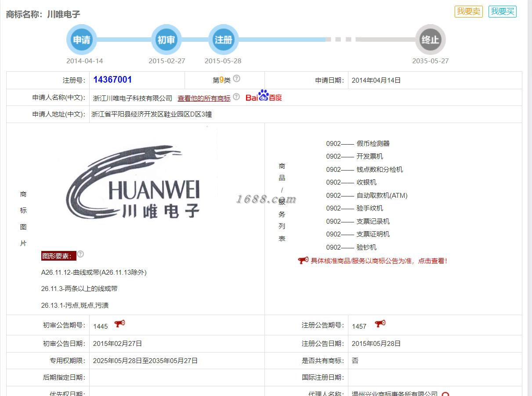Open 查看他的所有商标 link
The image size is (532, 396).
pyautogui.click(x=204, y=98)
